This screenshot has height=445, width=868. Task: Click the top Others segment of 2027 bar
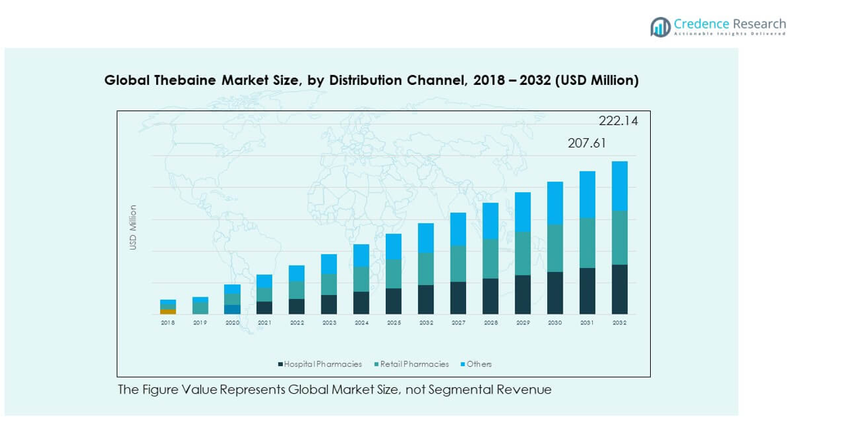[x=458, y=229]
